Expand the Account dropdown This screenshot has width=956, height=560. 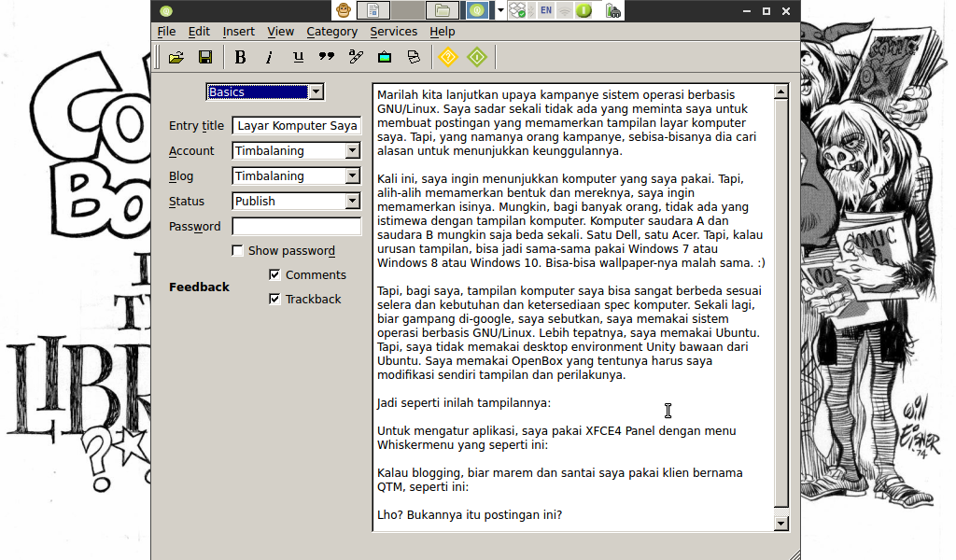(x=352, y=150)
